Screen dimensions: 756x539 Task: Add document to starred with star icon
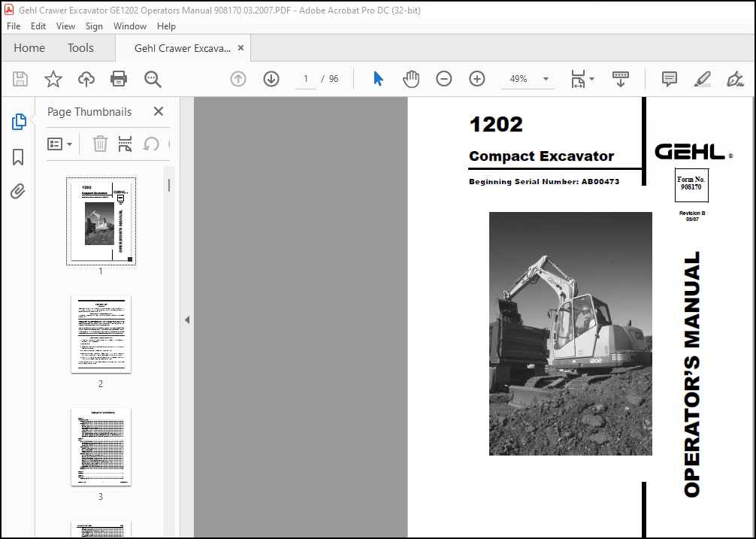pos(53,79)
